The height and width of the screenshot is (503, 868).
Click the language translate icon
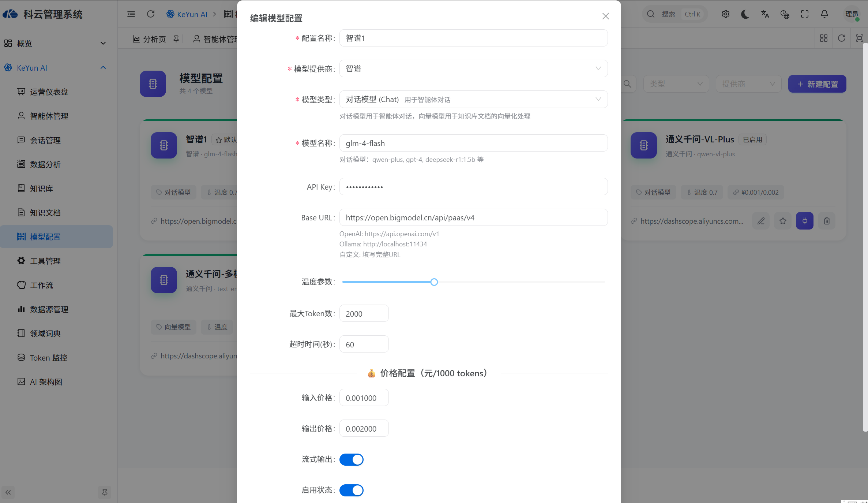click(x=765, y=14)
